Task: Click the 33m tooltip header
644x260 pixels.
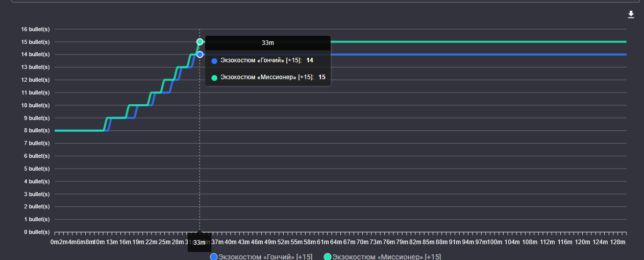Action: tap(268, 43)
